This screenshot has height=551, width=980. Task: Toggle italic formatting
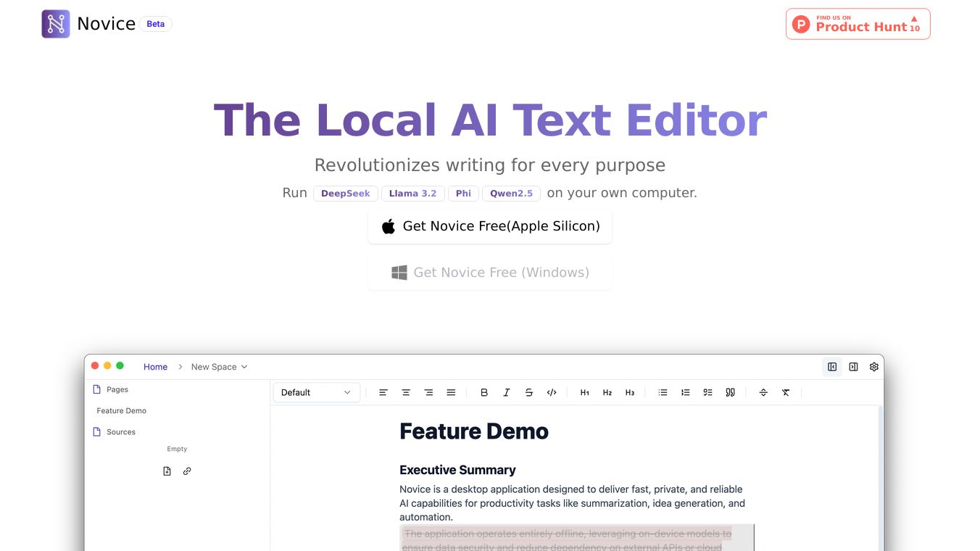coord(507,392)
